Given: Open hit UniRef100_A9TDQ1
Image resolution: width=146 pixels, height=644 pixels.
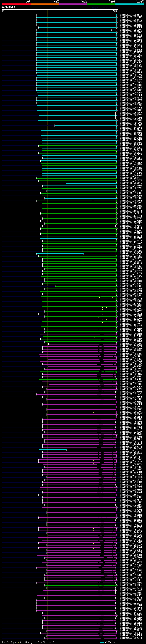Looking at the screenshot, I should point(131,123).
